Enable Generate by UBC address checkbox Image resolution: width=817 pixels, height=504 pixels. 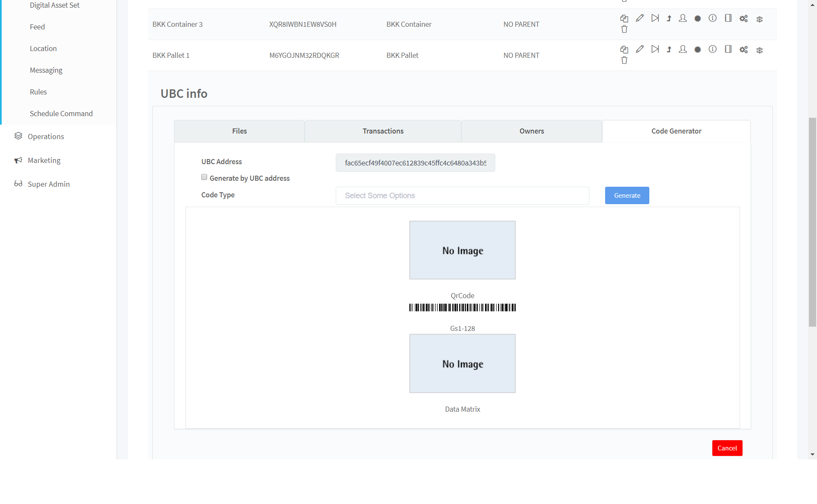click(204, 177)
